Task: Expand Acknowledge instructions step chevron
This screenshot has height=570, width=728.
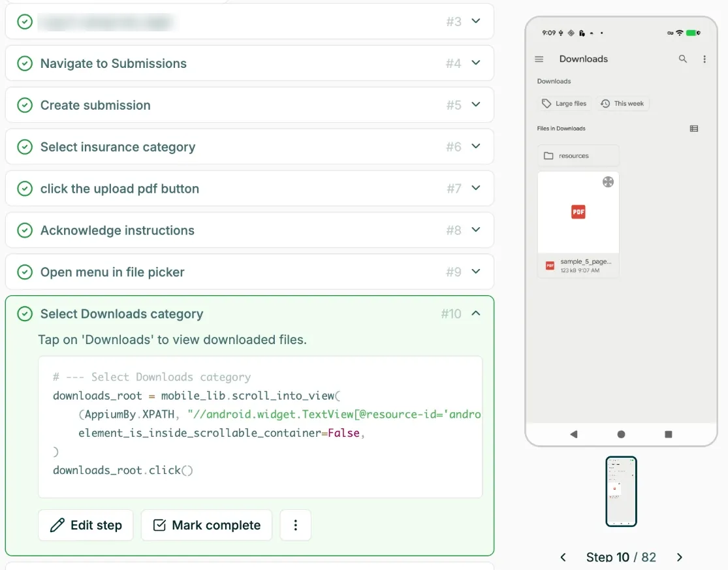Action: coord(476,230)
